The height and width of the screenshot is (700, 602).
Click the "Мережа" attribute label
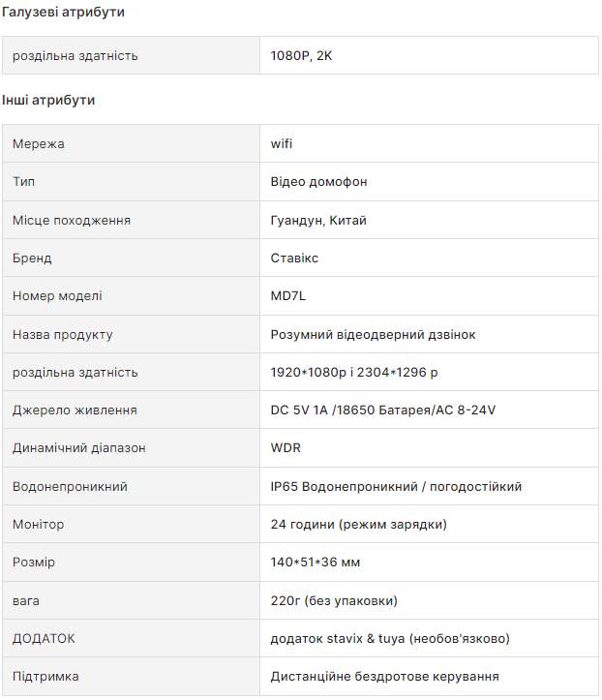click(39, 144)
